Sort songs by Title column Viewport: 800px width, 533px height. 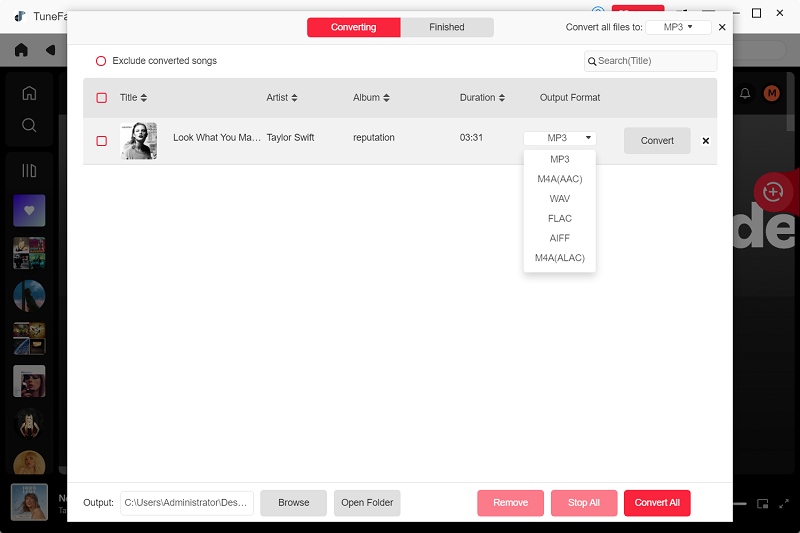[133, 97]
